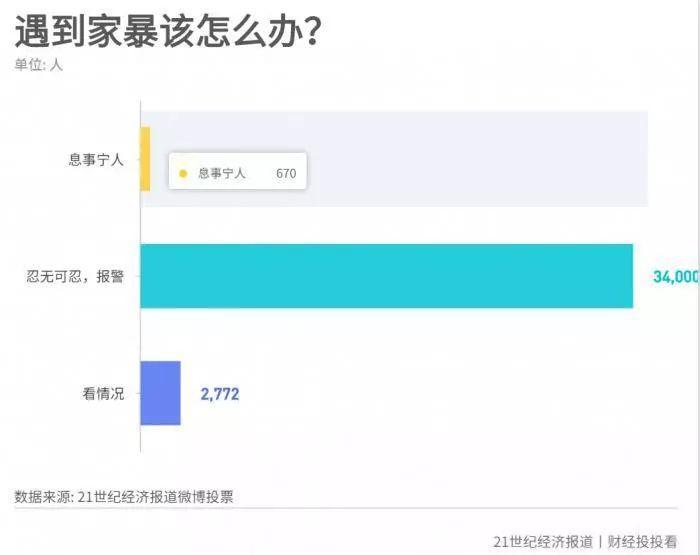The height and width of the screenshot is (555, 700).
Task: Click the 财经投投看 footer text
Action: click(642, 542)
